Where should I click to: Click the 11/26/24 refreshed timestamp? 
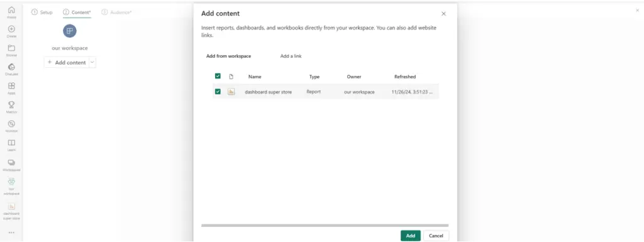412,92
